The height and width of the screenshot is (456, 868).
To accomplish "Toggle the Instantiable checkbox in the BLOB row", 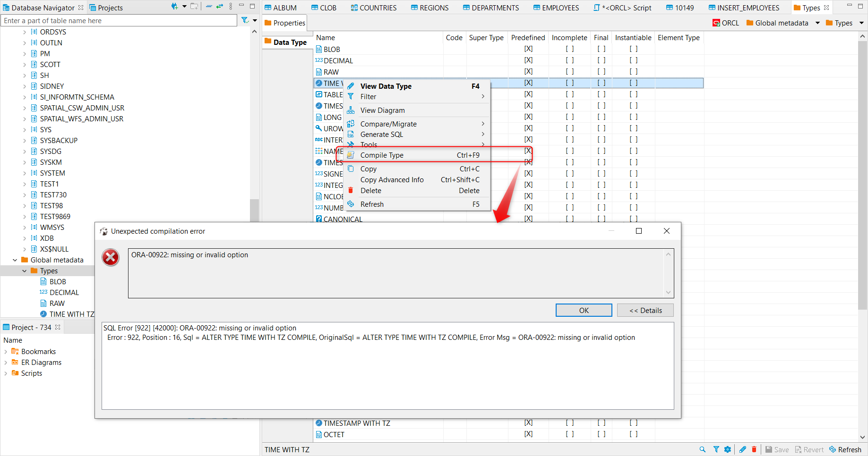I will pos(634,49).
